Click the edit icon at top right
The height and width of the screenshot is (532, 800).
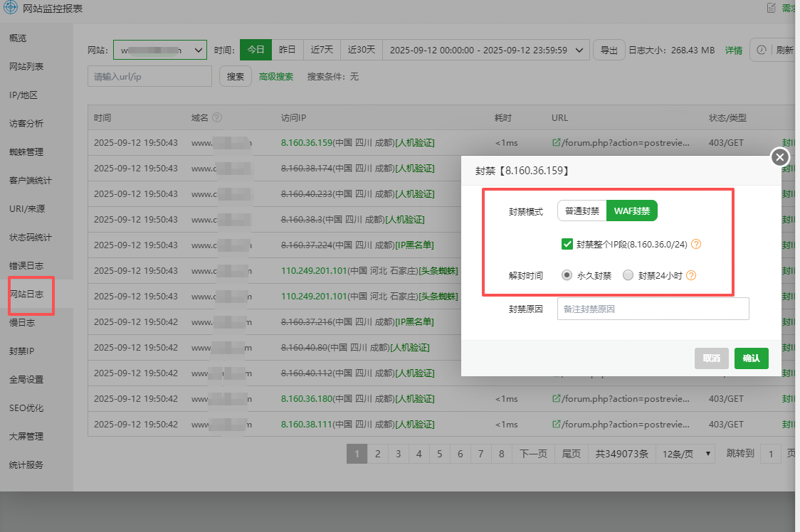pyautogui.click(x=771, y=8)
